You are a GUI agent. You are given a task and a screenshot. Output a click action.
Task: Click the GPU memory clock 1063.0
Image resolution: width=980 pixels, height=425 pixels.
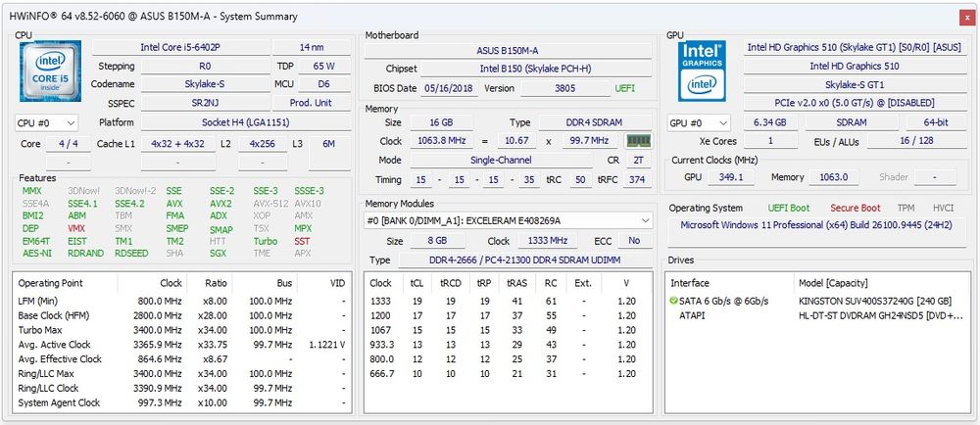pos(832,177)
